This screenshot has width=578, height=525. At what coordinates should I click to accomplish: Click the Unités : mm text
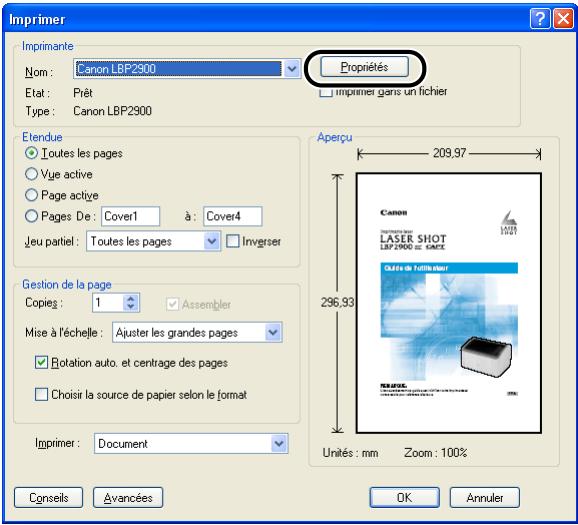(x=350, y=452)
